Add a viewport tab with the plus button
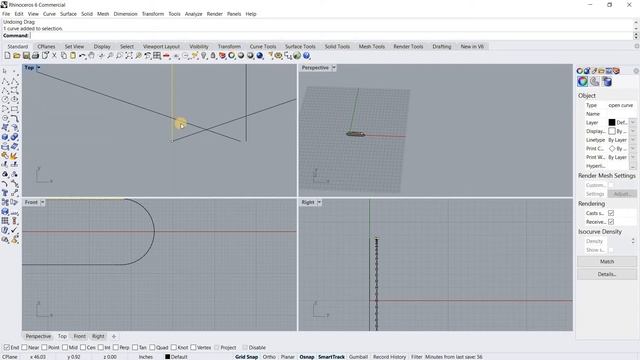Screen dimensions: 640x360 [114, 336]
